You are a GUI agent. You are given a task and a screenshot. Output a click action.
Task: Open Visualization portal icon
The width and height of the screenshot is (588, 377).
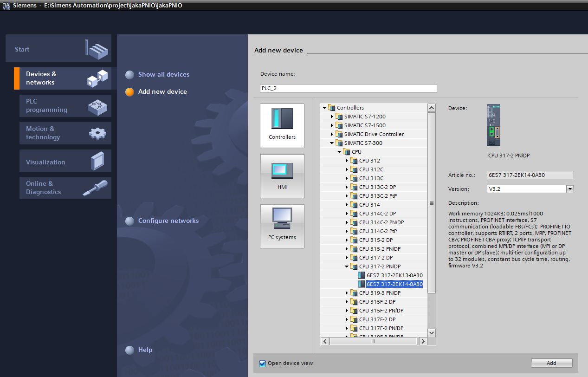(x=100, y=161)
